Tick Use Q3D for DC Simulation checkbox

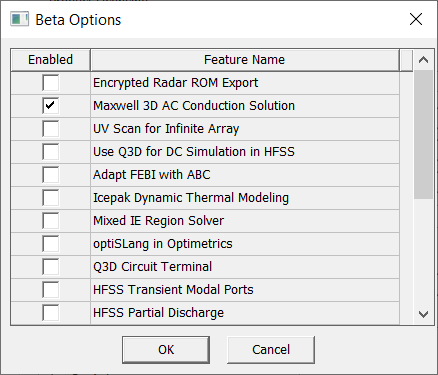coord(51,152)
